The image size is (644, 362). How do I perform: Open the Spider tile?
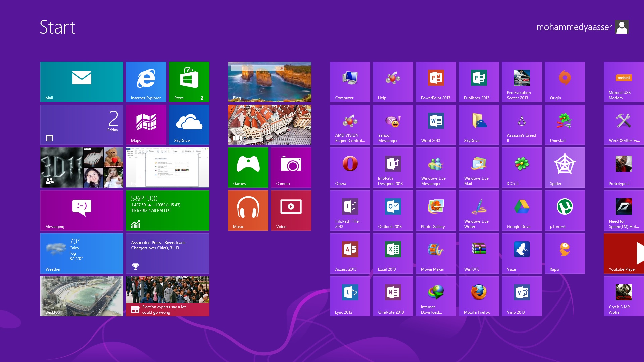(x=565, y=168)
